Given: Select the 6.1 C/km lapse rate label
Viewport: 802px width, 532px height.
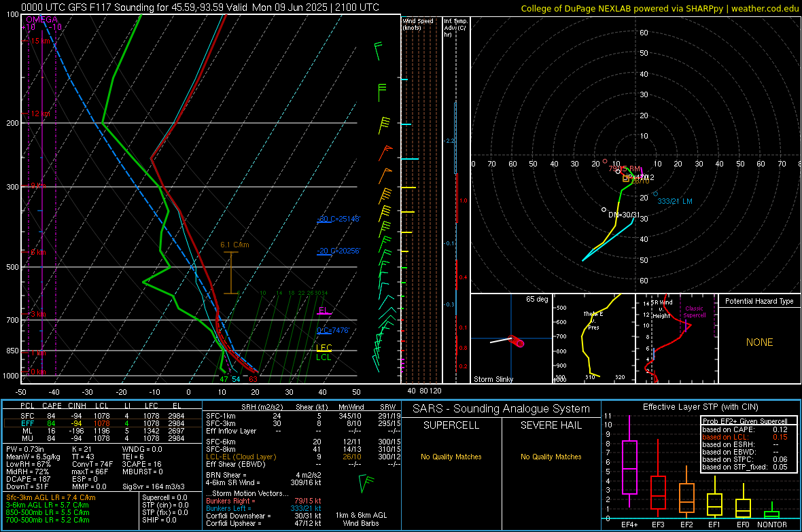Looking at the screenshot, I should [x=234, y=245].
